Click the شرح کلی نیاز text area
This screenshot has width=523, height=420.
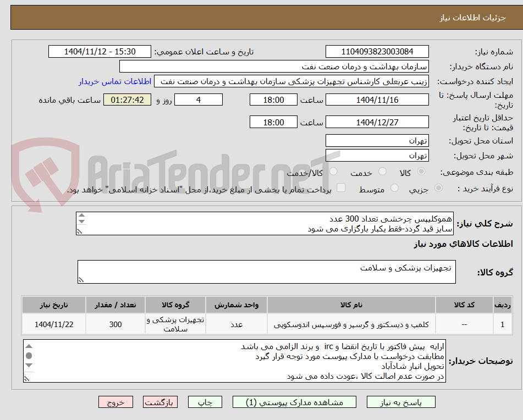point(265,224)
